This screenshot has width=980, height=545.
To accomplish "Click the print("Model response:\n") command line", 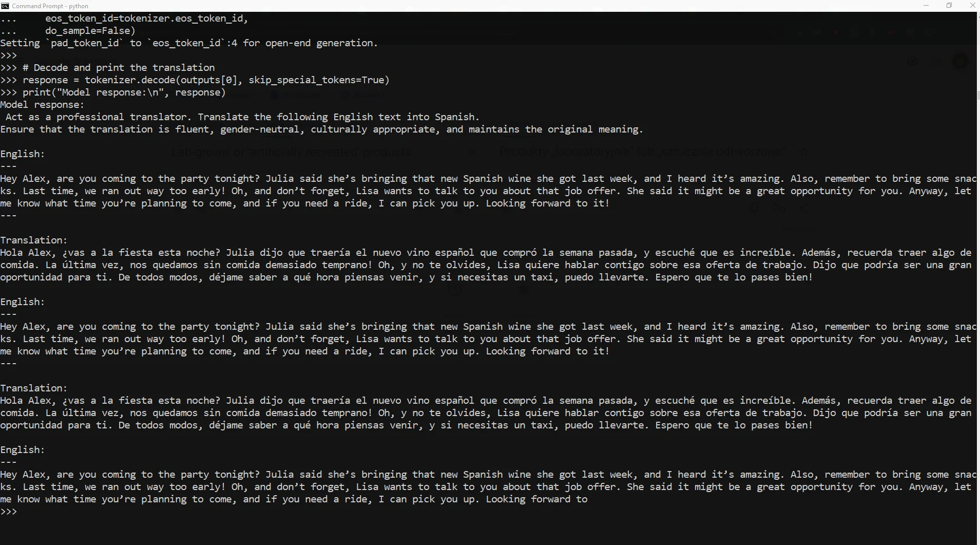I will (123, 92).
